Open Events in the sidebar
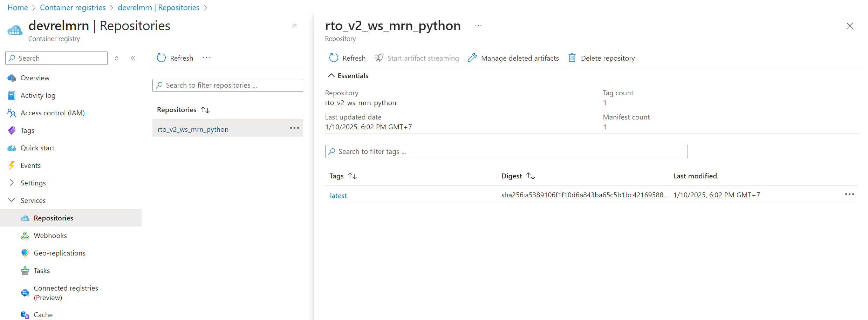868x320 pixels. point(30,165)
